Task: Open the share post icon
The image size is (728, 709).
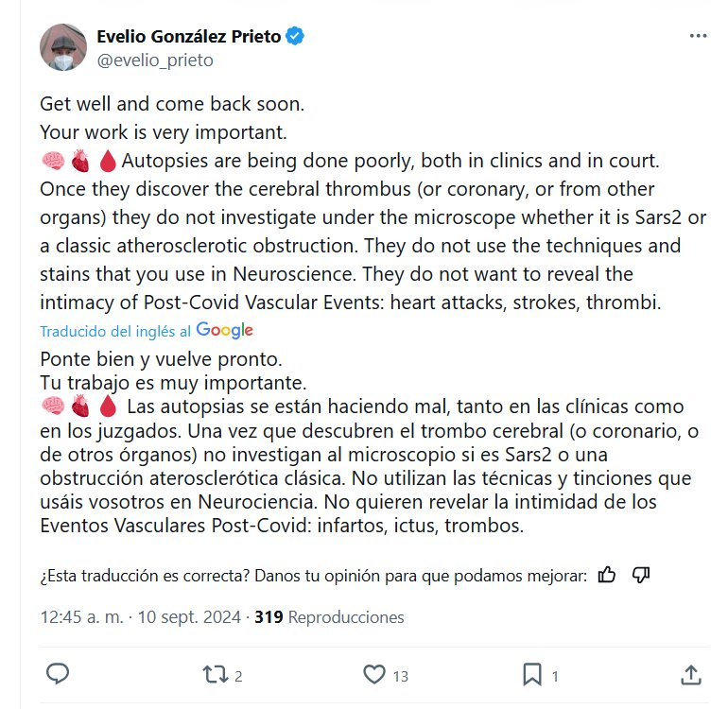Action: (x=691, y=674)
